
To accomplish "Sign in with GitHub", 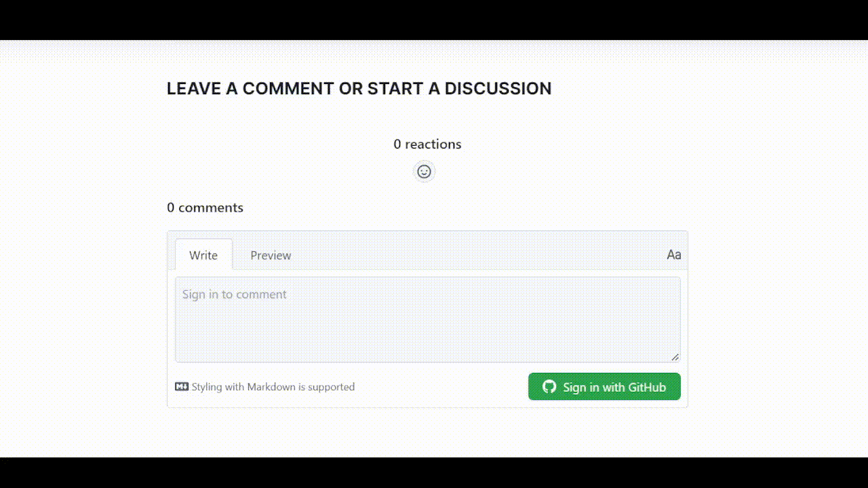I will coord(604,386).
